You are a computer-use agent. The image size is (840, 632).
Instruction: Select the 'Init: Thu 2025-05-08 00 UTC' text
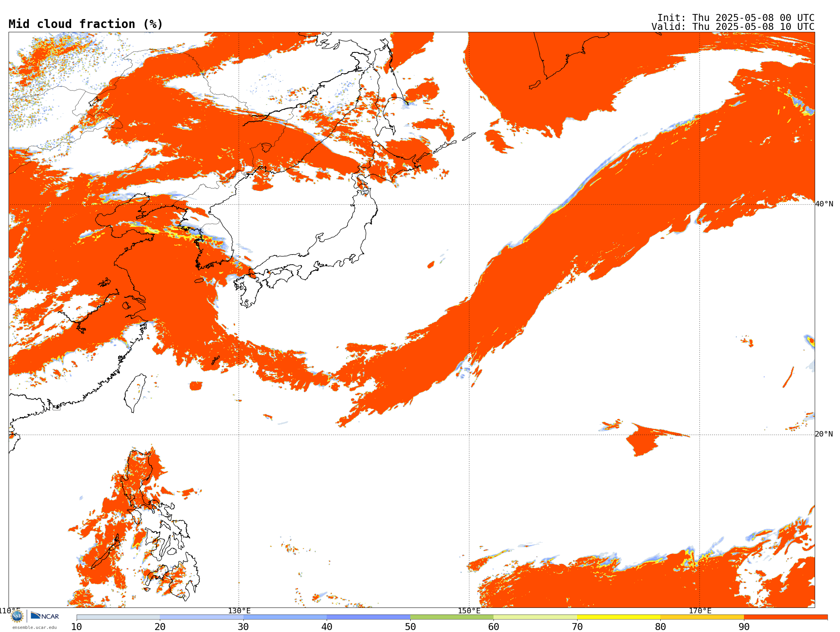736,18
